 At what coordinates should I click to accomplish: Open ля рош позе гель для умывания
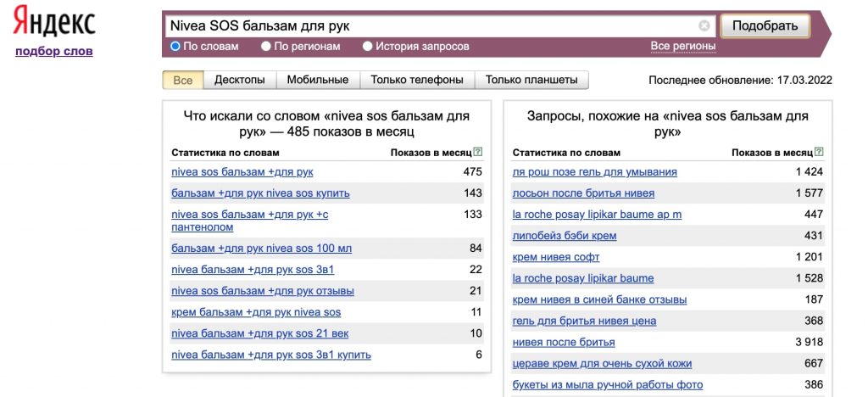pos(594,172)
